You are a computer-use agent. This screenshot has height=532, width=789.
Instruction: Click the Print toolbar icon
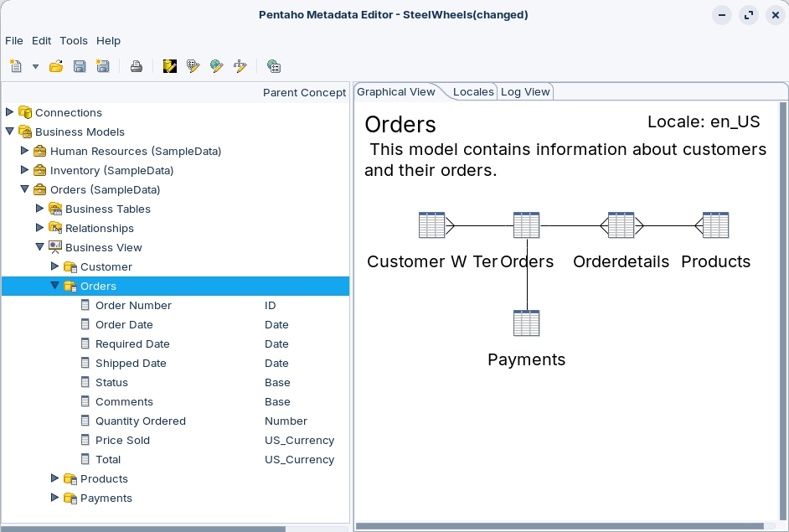pos(136,66)
